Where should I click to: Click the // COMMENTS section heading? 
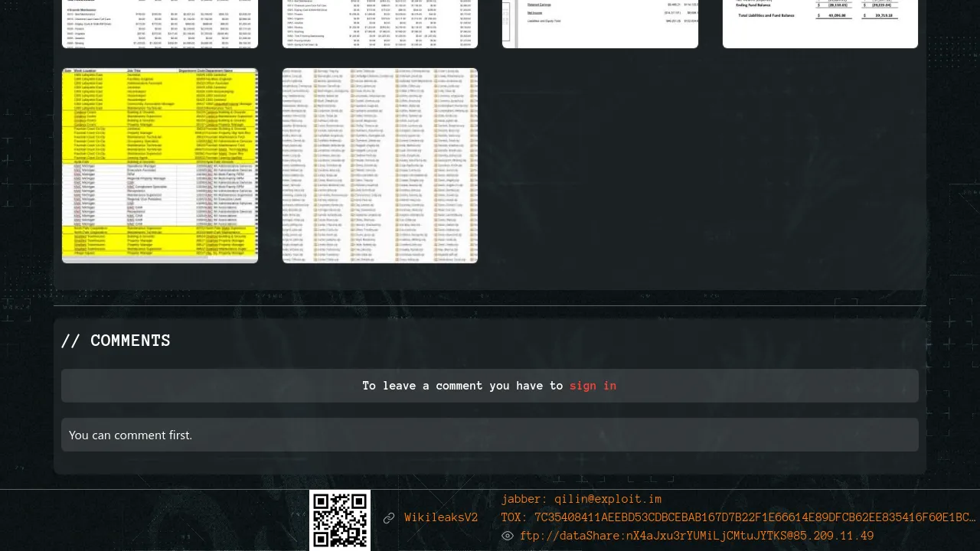116,341
